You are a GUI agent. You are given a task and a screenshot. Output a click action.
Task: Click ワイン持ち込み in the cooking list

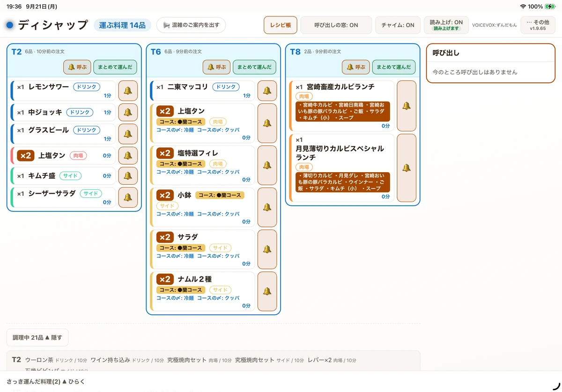tap(111, 360)
